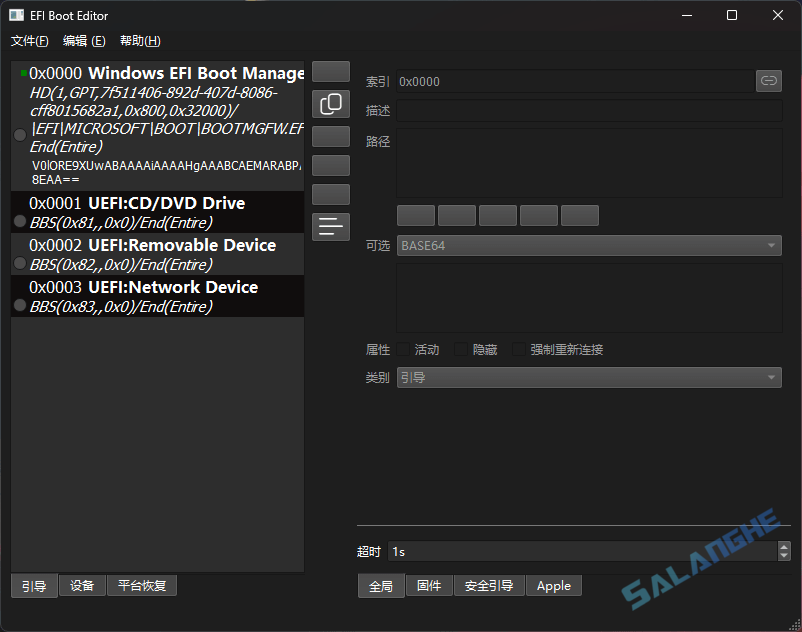Click the Apple button
Image resolution: width=802 pixels, height=632 pixels.
tap(553, 586)
